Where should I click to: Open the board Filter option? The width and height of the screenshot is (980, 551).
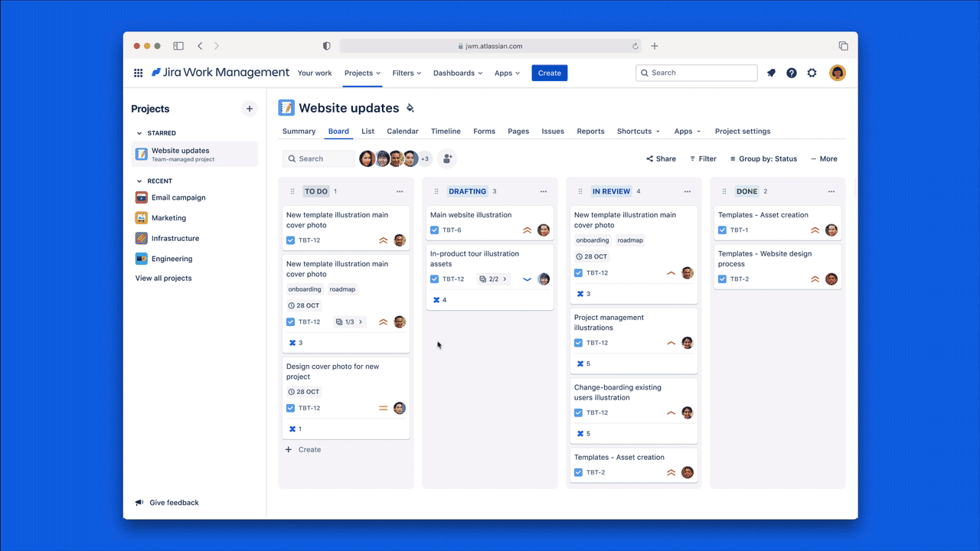(703, 159)
